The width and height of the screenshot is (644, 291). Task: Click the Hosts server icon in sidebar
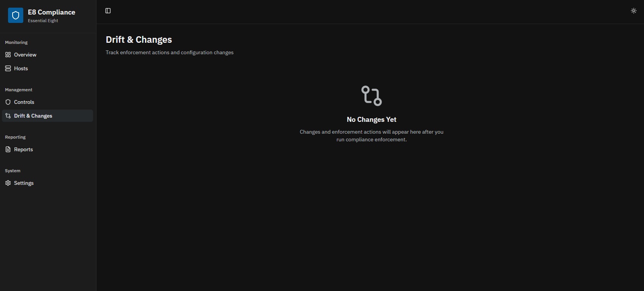click(8, 68)
